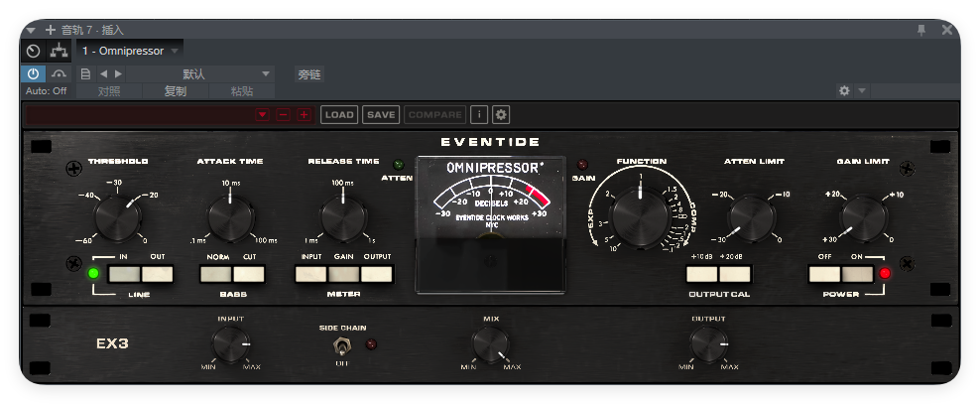
Task: Set the meter to GAIN
Action: 344,274
